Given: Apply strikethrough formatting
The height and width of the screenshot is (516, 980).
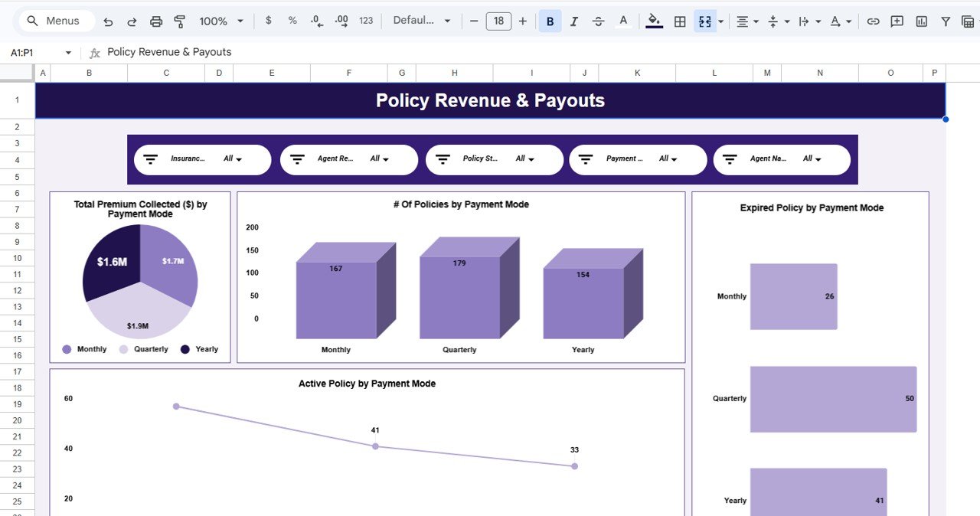Looking at the screenshot, I should 598,21.
